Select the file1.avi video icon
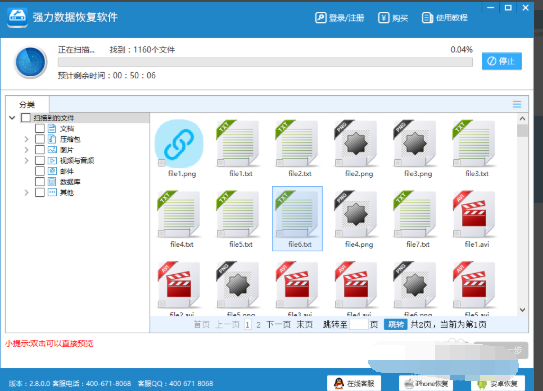Viewport: 543px width, 391px height. pos(474,214)
